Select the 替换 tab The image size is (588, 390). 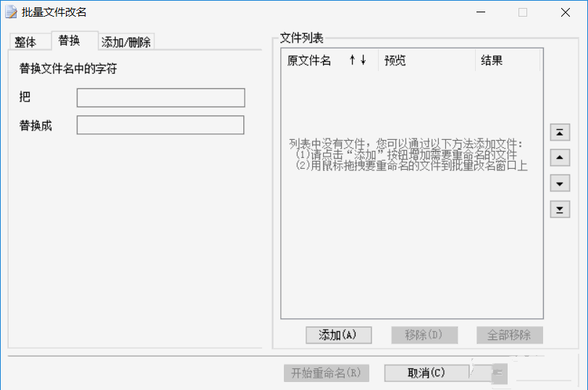pos(70,41)
